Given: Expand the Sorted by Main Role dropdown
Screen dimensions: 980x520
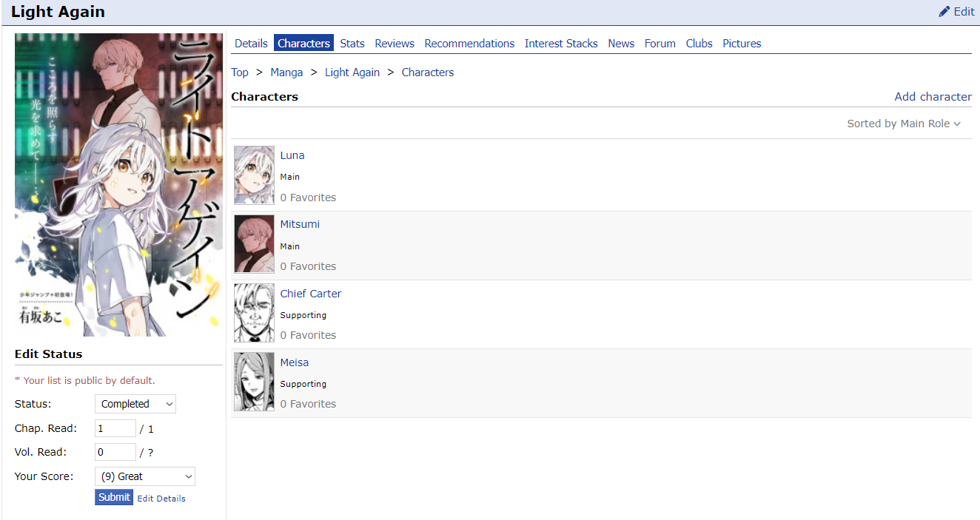Looking at the screenshot, I should tap(904, 124).
